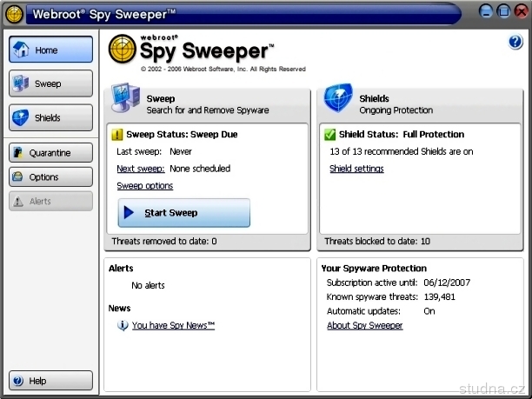The image size is (532, 399).
Task: Minimize the Spy Sweeper window
Action: tap(486, 11)
